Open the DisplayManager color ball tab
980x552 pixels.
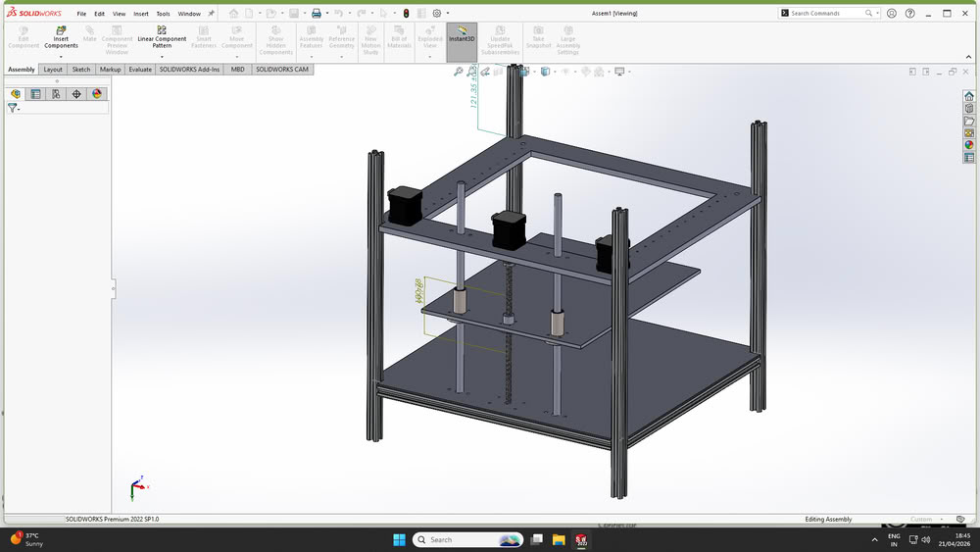(x=97, y=94)
